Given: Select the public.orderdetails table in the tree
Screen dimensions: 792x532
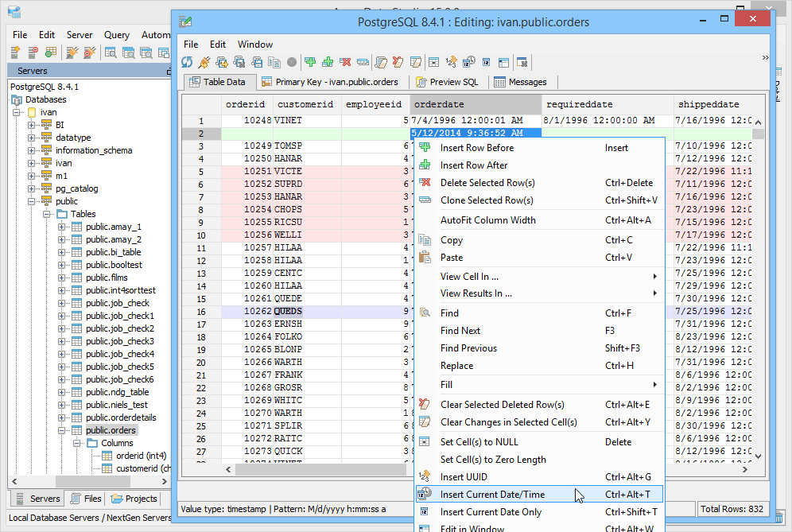Looking at the screenshot, I should [121, 417].
